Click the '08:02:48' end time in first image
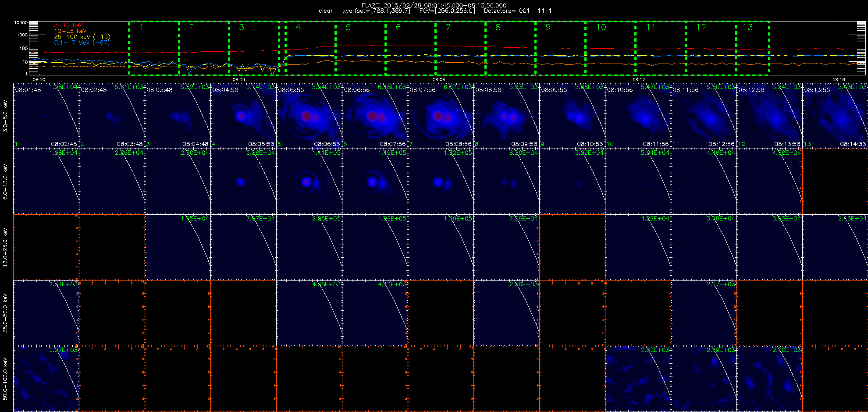 [64, 144]
